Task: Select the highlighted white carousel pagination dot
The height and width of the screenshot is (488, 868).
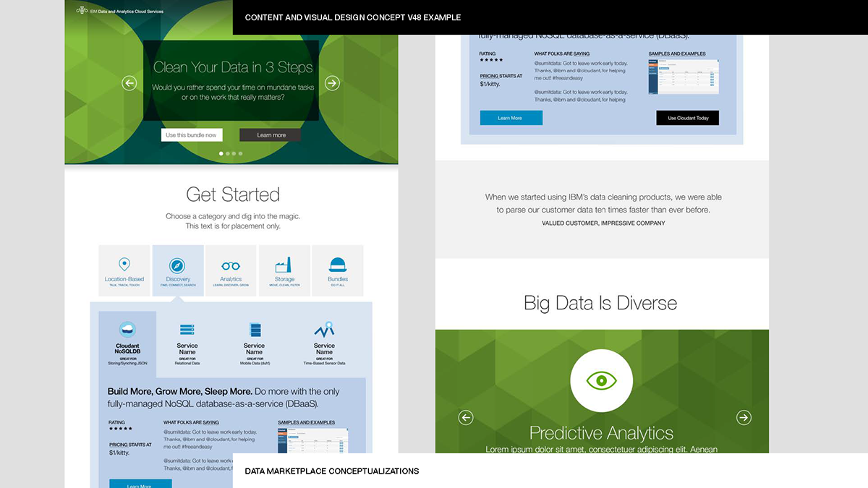Action: pyautogui.click(x=221, y=153)
